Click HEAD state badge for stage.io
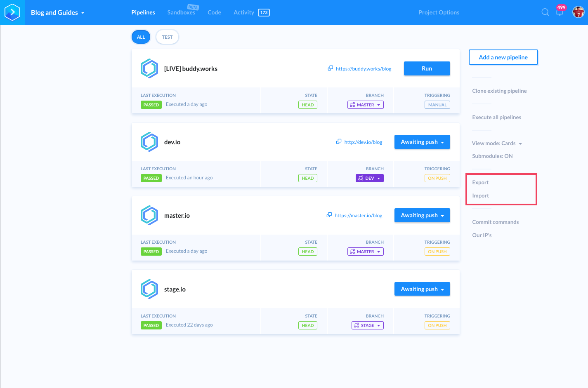Viewport: 588px width, 388px height. pos(308,325)
